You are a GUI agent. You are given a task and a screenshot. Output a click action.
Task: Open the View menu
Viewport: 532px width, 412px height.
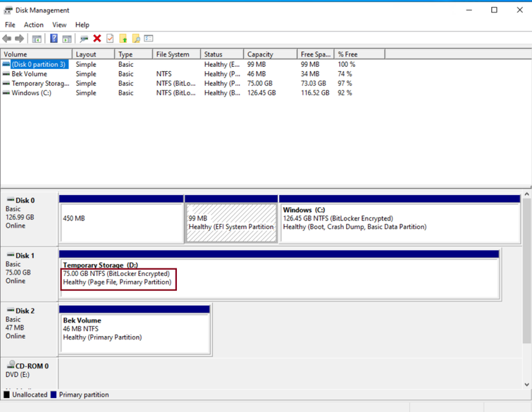pos(59,25)
